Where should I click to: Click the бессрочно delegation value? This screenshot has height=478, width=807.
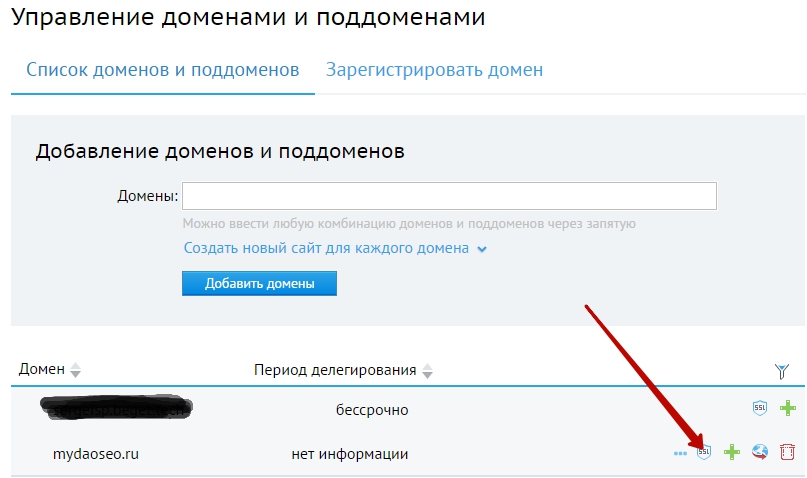[x=372, y=410]
